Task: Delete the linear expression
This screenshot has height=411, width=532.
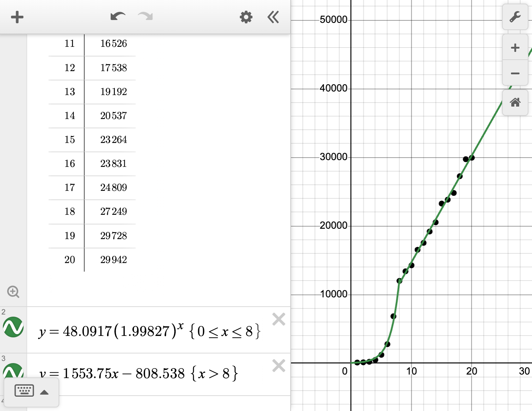Action: [279, 365]
